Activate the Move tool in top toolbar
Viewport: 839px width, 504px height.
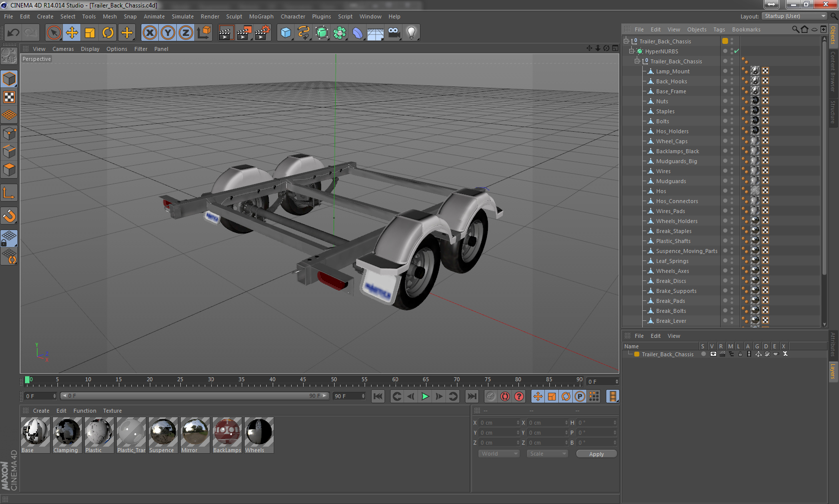point(71,33)
